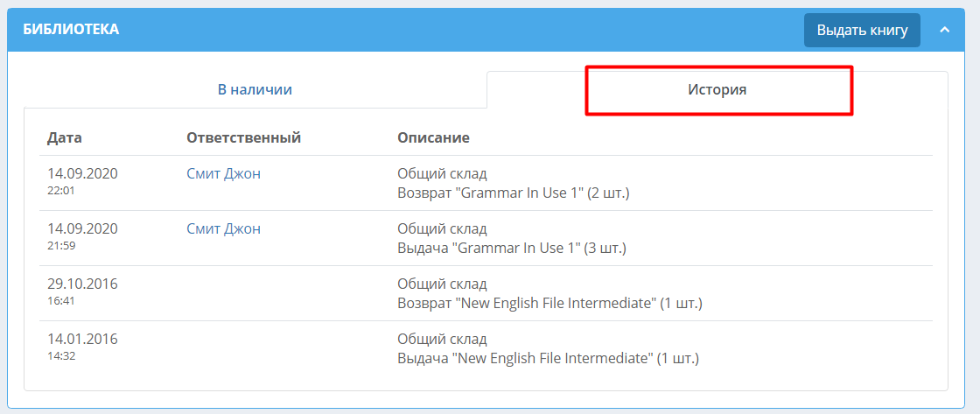Image resolution: width=980 pixels, height=414 pixels.
Task: Open the "История" tab
Action: coord(717,89)
